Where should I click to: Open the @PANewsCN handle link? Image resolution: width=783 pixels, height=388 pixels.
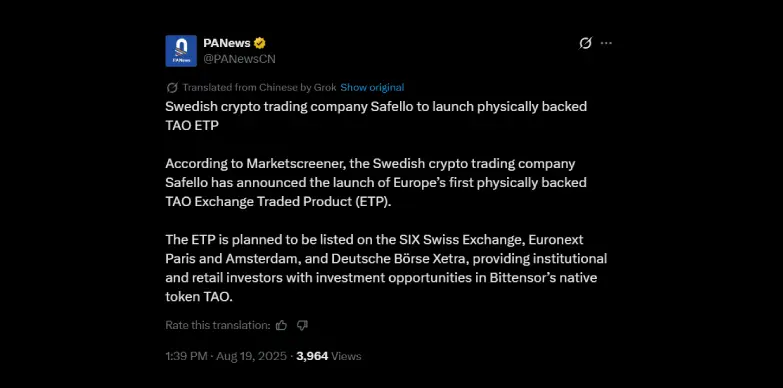[239, 59]
